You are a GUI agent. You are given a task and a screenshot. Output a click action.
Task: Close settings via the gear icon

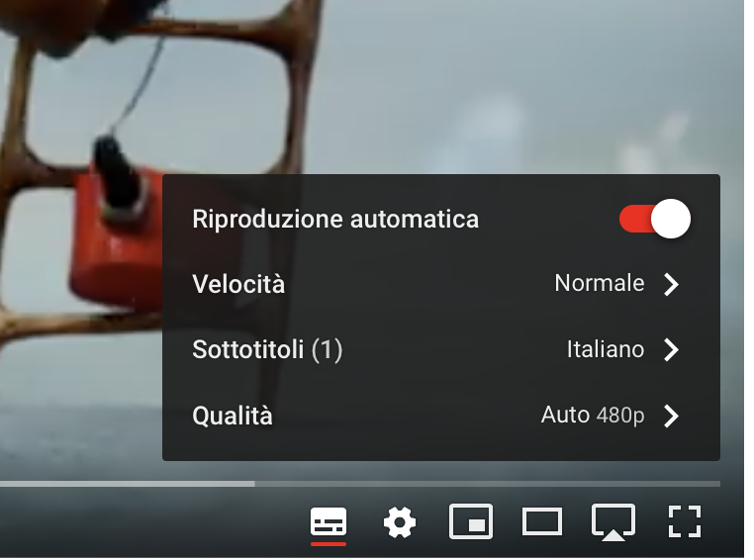point(400,522)
